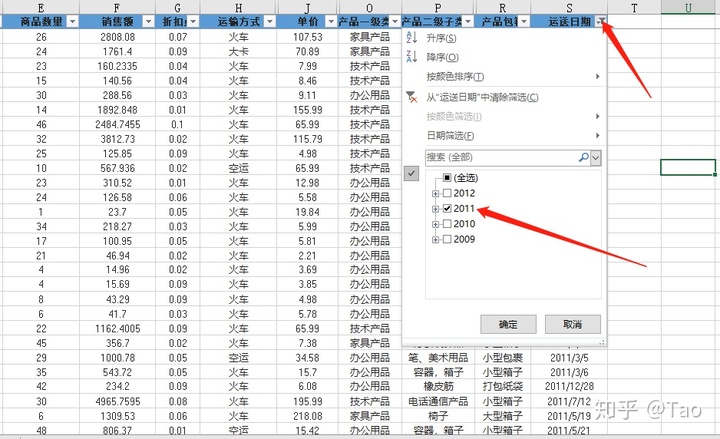720x439 pixels.
Task: Click the date cell 2011/3/5
Action: click(x=569, y=357)
